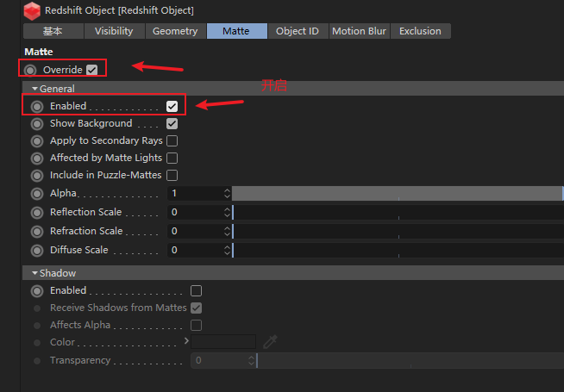564x392 pixels.
Task: Click the keyframe circle beside Show Background
Action: [x=37, y=123]
